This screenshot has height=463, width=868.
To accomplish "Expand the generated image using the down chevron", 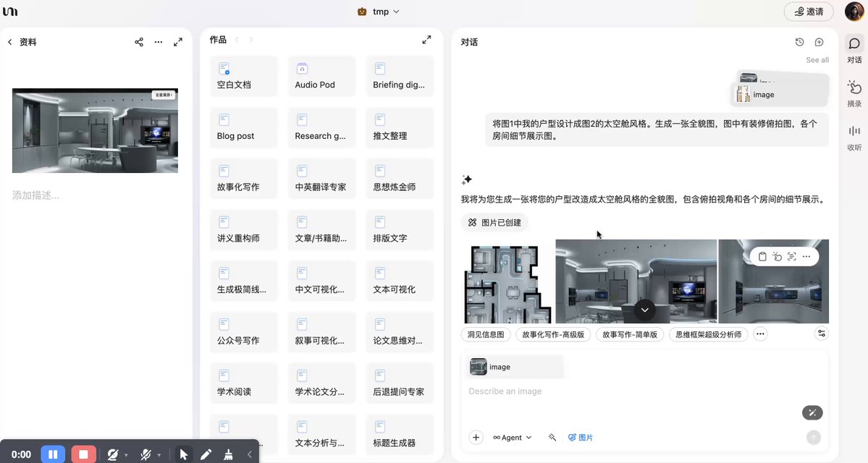I will click(643, 310).
